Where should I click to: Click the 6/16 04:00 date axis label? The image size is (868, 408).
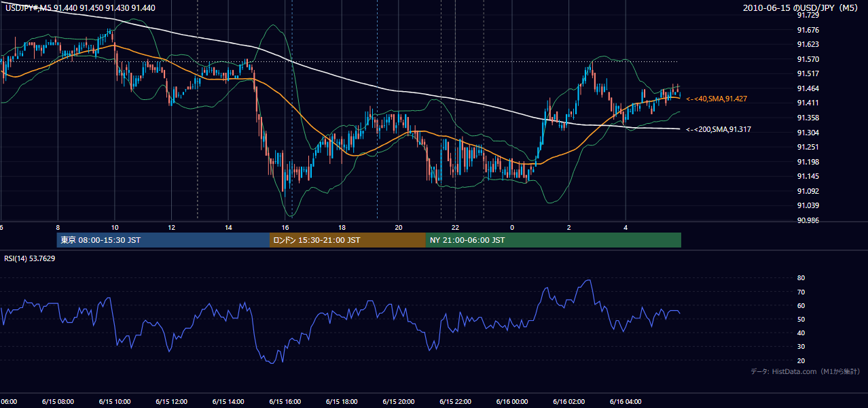(626, 401)
